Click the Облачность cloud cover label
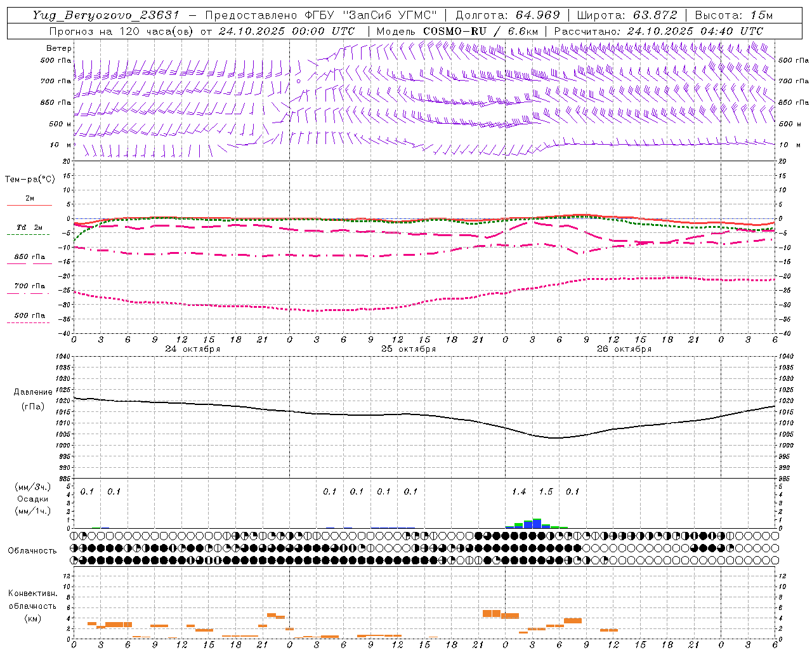The width and height of the screenshot is (812, 650). pos(32,550)
